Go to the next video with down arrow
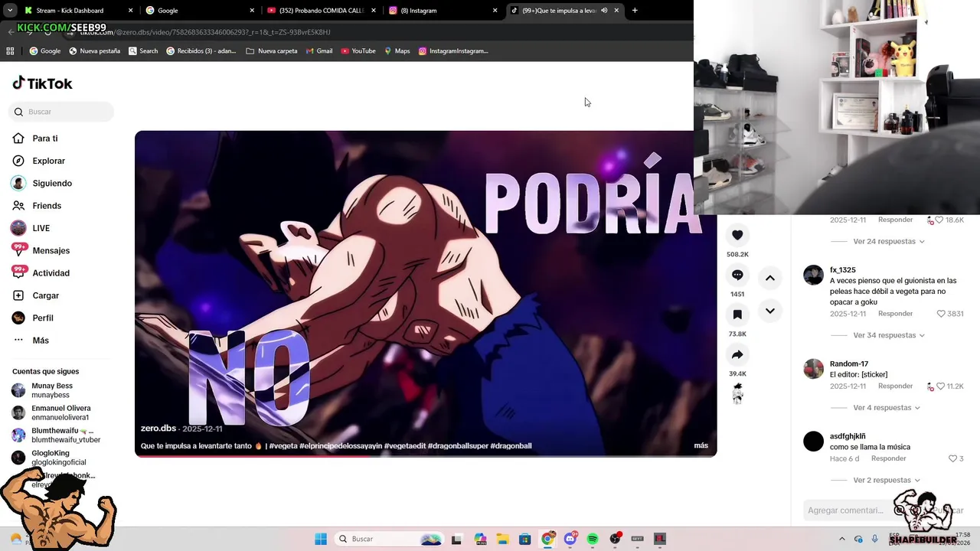 pos(770,311)
